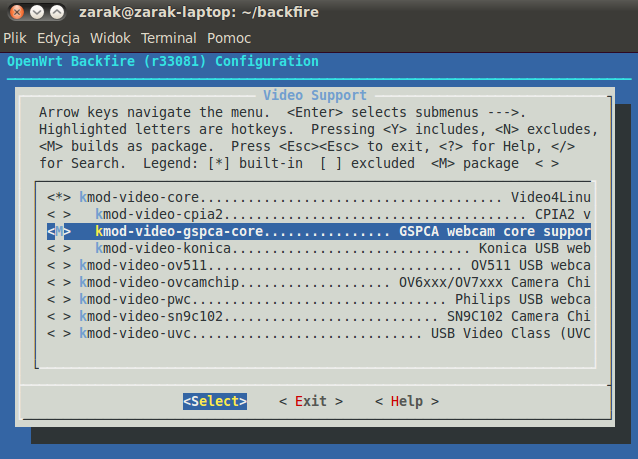Image resolution: width=638 pixels, height=459 pixels.
Task: Open the Widok menu
Action: [110, 38]
